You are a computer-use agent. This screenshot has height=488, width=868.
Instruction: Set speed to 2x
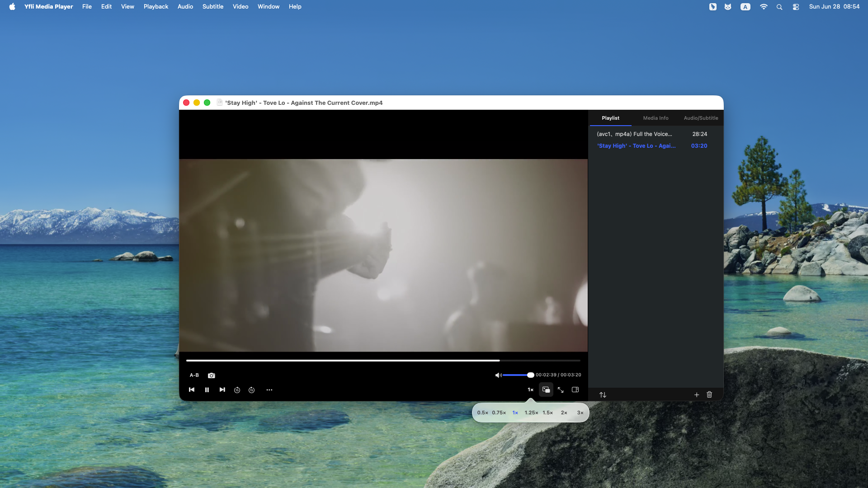[564, 413]
